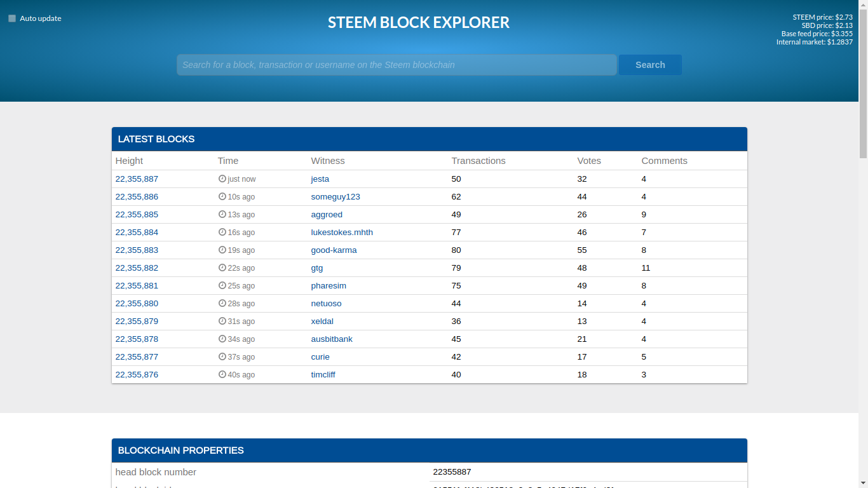Click the Search button
Screen dimensions: 868x488
(649, 65)
